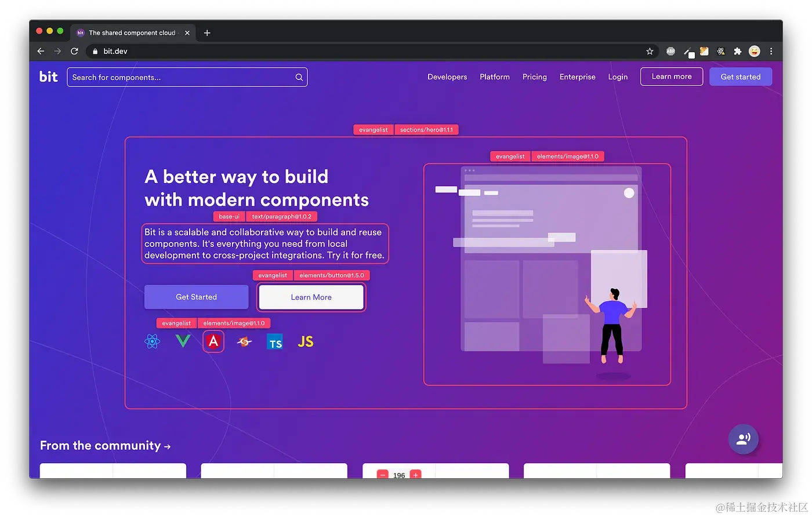Click the Stencil logo icon
This screenshot has height=517, width=812.
(x=244, y=341)
